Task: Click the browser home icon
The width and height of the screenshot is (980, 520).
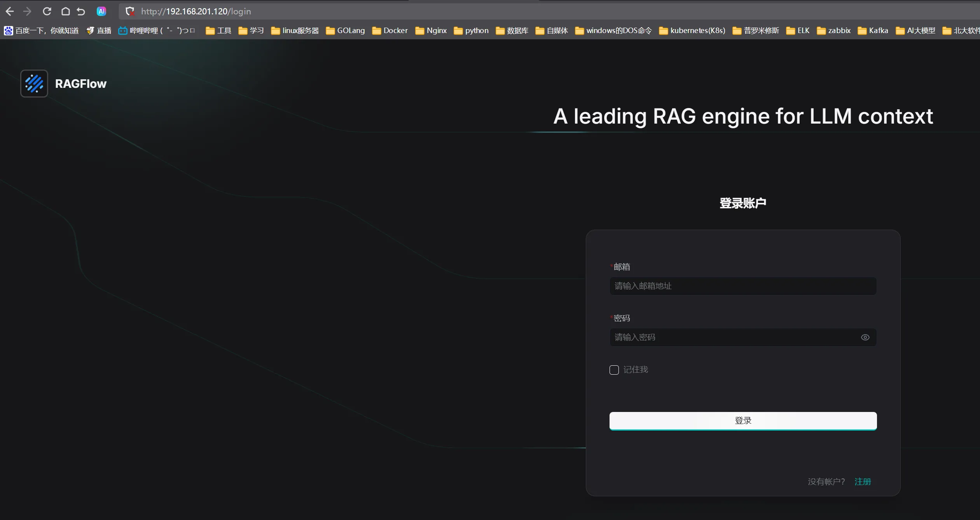Action: click(66, 11)
